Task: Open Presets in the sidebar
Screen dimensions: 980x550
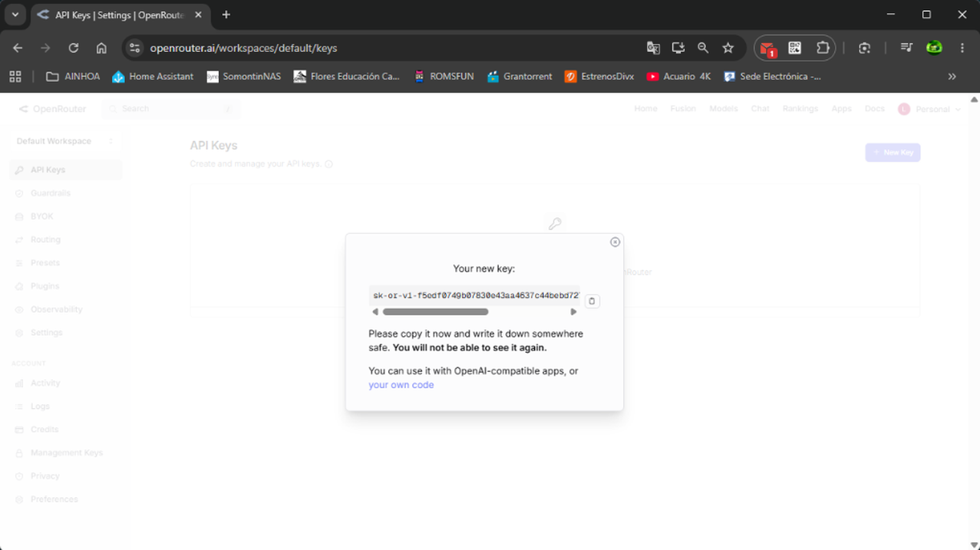Action: click(45, 263)
